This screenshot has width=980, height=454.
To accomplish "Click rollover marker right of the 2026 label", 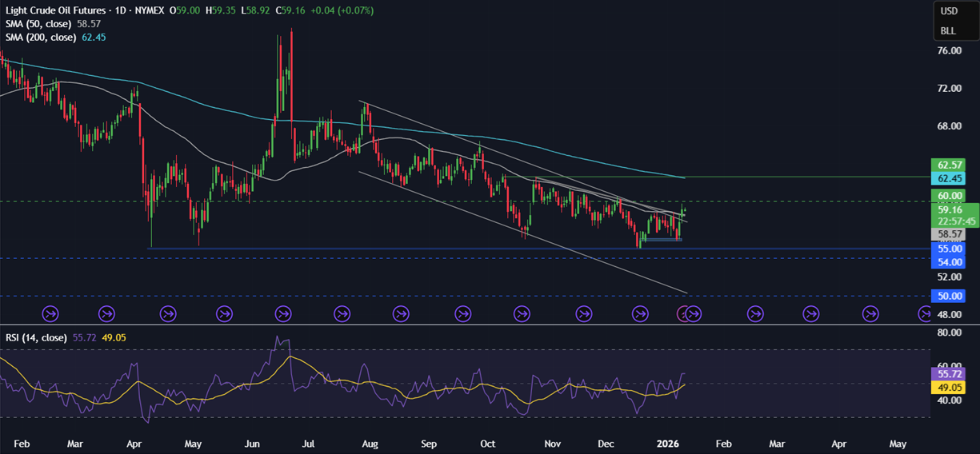I will 693,313.
